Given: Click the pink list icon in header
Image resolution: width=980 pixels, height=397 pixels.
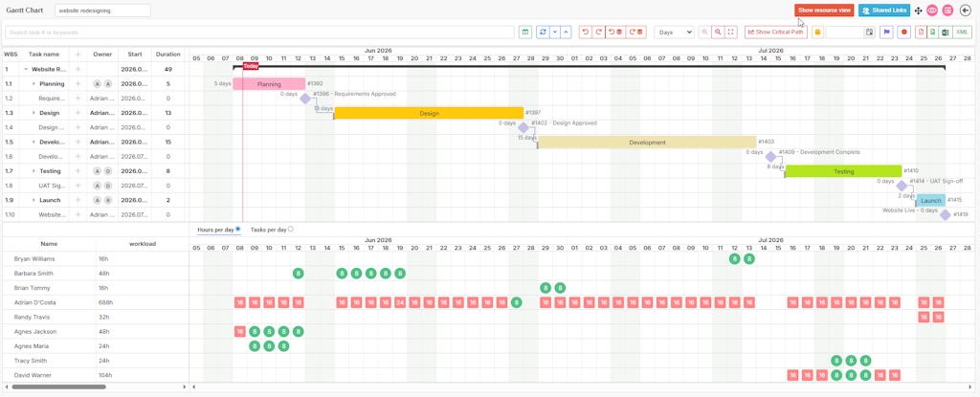Looking at the screenshot, I should pos(948,10).
